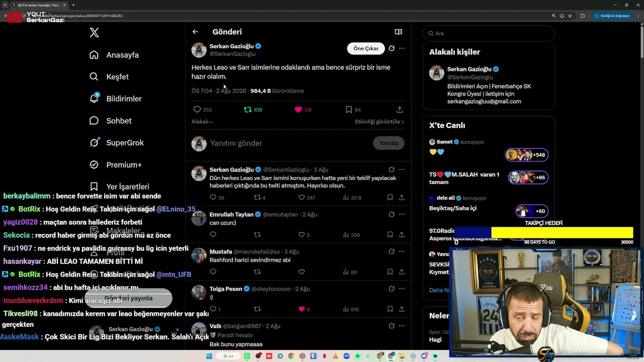Toggle bookmark showing 84 on main post

353,110
